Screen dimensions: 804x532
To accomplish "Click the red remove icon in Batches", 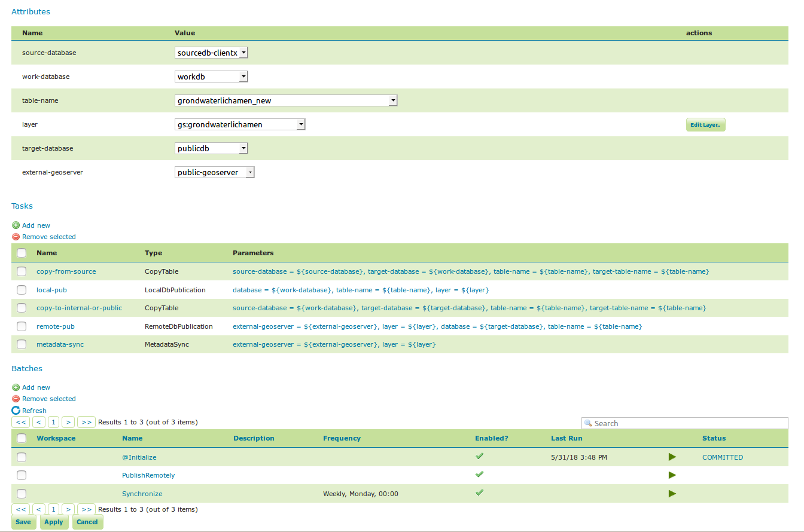I will pyautogui.click(x=16, y=399).
